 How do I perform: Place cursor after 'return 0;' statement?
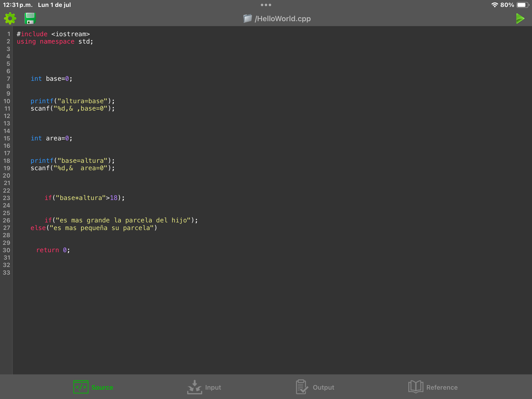70,250
